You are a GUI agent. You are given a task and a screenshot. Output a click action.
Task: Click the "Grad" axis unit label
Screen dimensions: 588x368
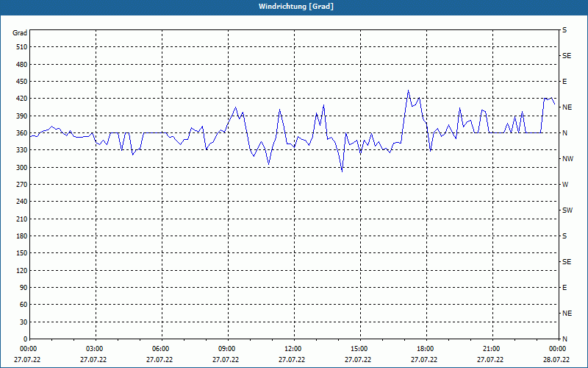click(x=20, y=33)
